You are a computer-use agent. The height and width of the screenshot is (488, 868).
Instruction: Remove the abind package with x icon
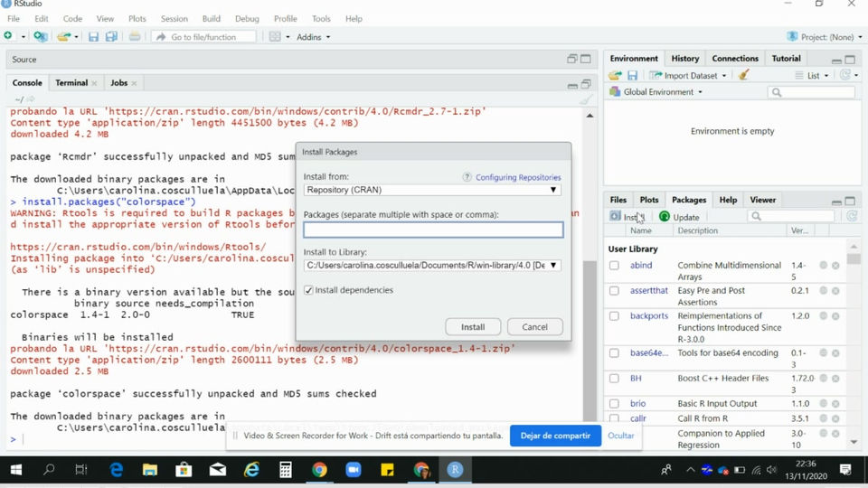click(835, 266)
